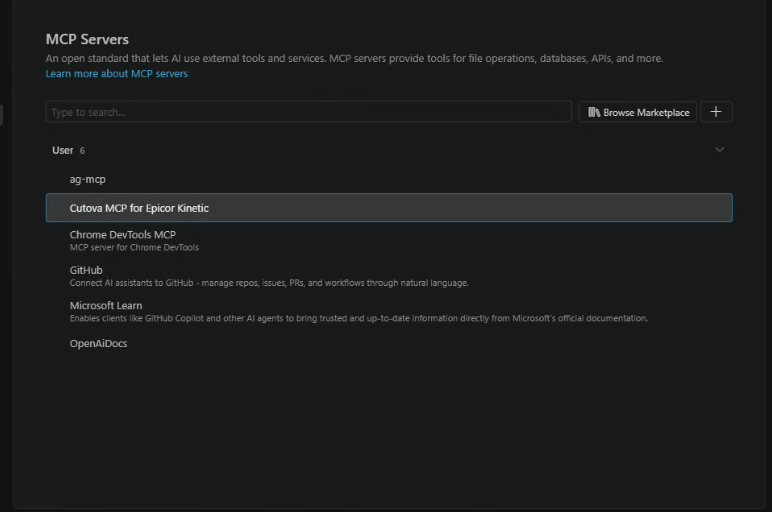Click the User count badge showing 6

82,151
